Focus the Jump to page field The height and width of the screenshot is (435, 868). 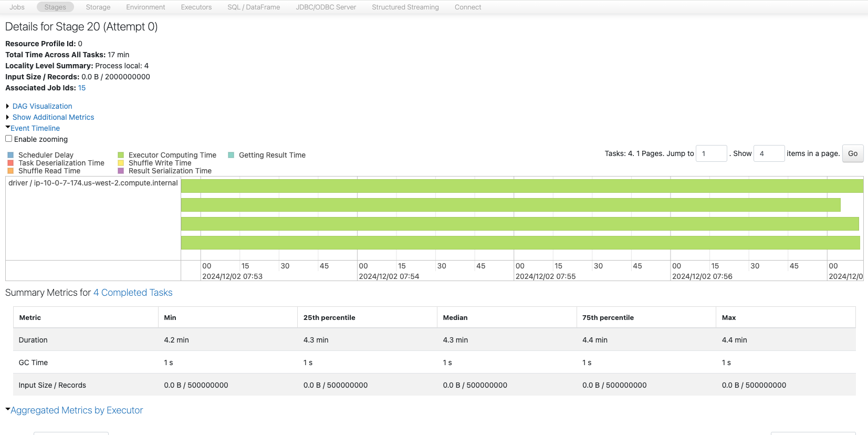(712, 153)
